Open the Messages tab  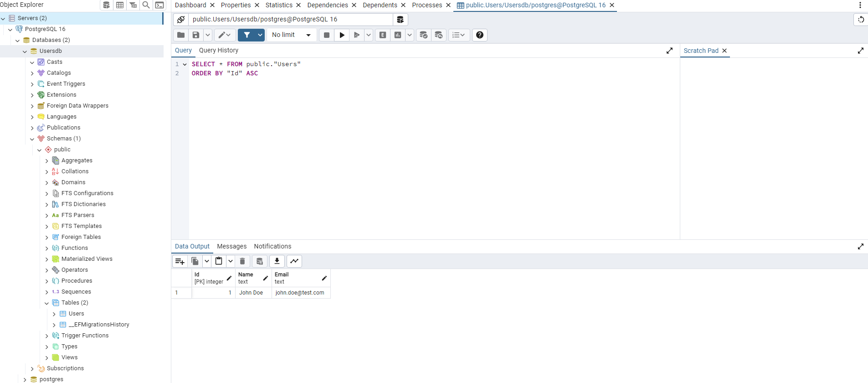pos(232,247)
